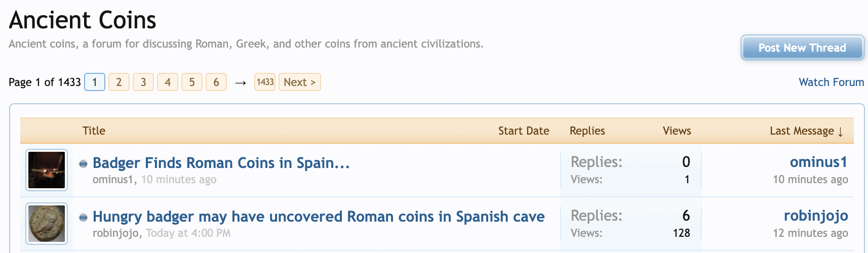868x253 pixels.
Task: Click the Next page button
Action: click(x=299, y=82)
